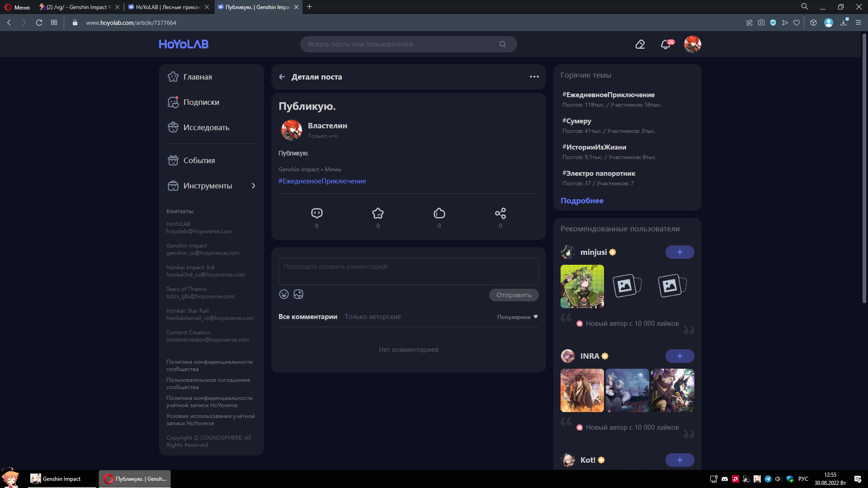Screen dimensions: 868x488
Task: Open the emoji picker in the comment box
Action: [x=284, y=294]
